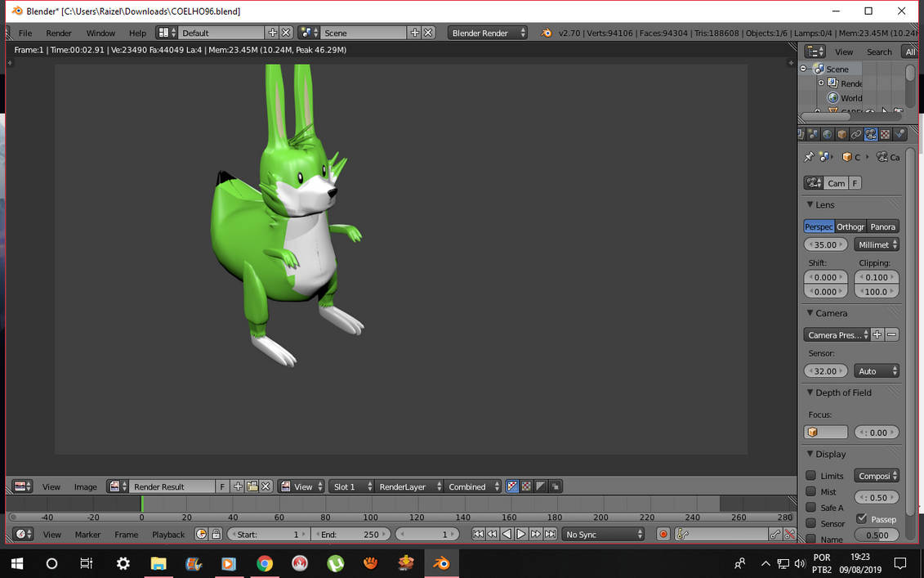The height and width of the screenshot is (578, 924).
Task: Open the Slot 1 dropdown in image editor
Action: pyautogui.click(x=351, y=486)
